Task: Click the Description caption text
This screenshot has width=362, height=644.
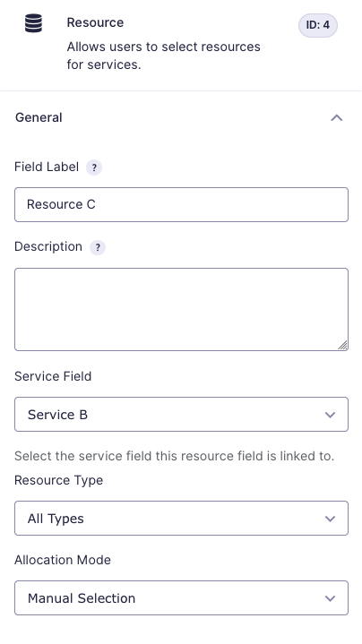Action: pos(48,246)
